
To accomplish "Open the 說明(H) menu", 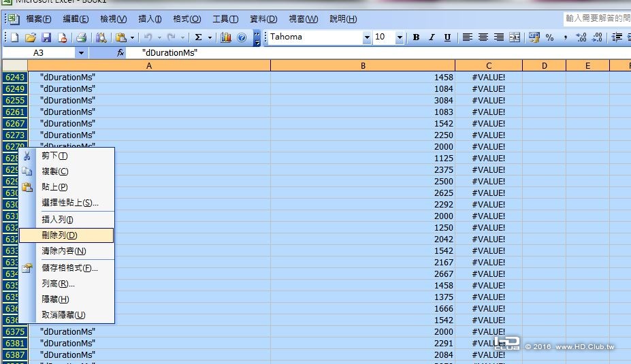I will click(x=343, y=19).
